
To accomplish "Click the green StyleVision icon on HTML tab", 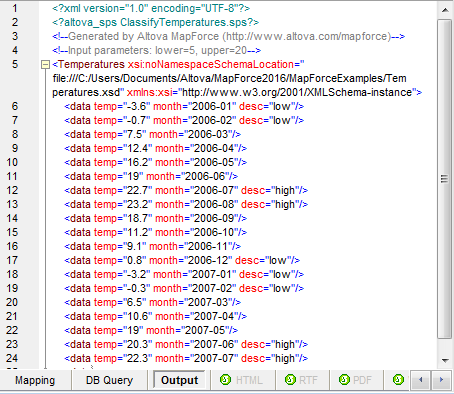I will (x=225, y=379).
